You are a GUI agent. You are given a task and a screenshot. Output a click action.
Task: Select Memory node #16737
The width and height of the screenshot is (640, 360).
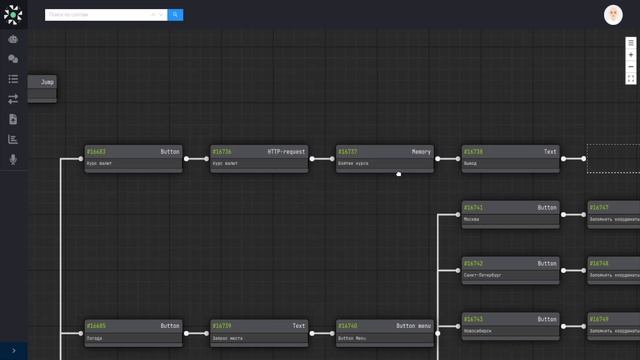(385, 159)
